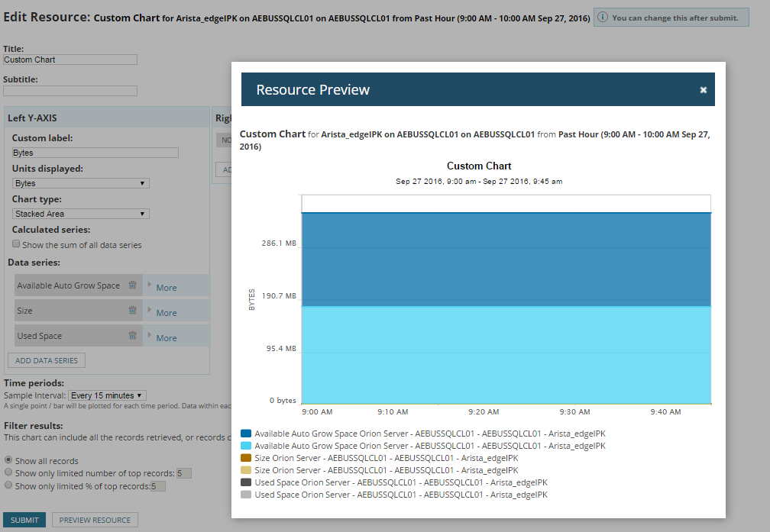Screen dimensions: 770x532
Task: Focus the Title input field
Action: pyautogui.click(x=70, y=60)
